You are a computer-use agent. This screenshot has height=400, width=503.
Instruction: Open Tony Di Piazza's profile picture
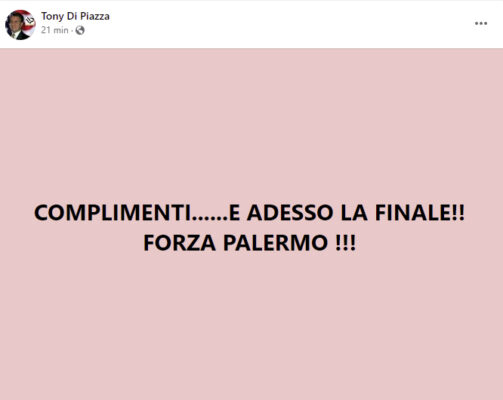(20, 25)
